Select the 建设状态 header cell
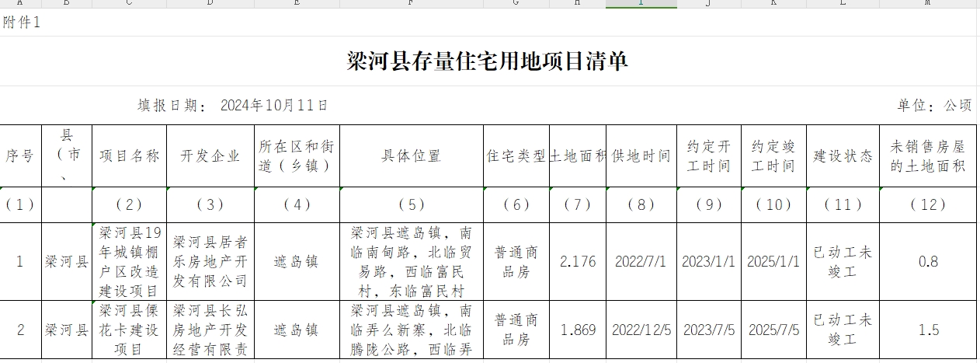Viewport: 980px width, 363px height. click(843, 155)
